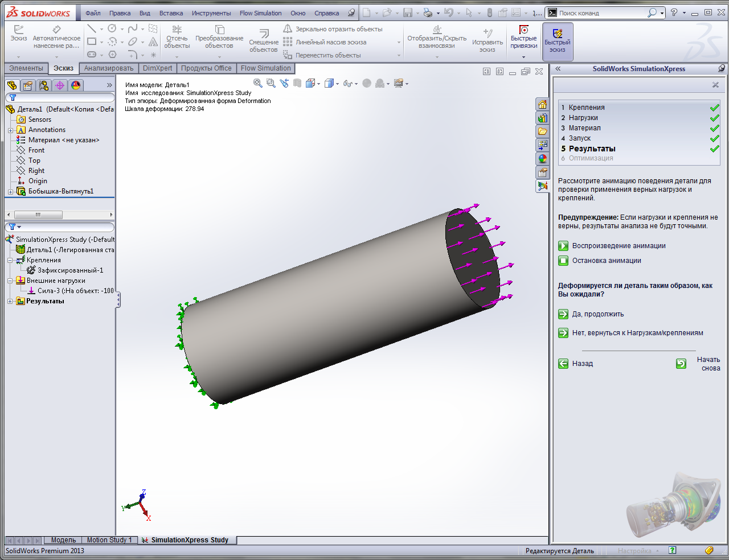Click Offset Entities (Смещение объектов) tool

point(264,42)
